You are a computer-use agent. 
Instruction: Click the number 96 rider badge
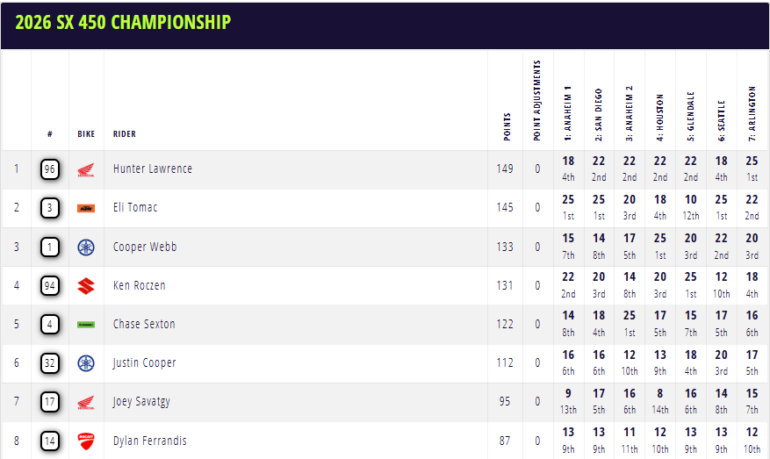(50, 169)
